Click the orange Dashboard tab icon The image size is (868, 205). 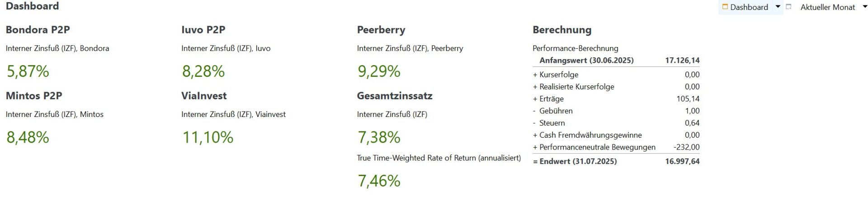coord(725,7)
